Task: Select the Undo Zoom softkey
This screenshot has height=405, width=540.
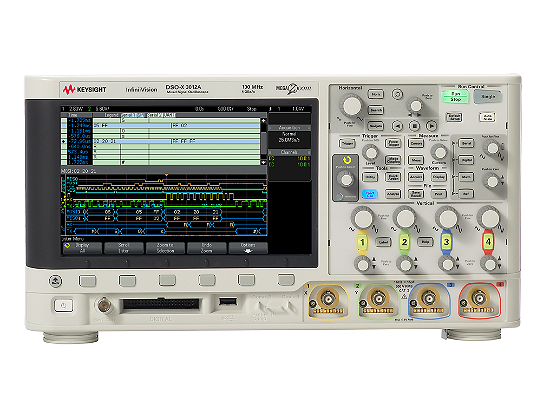Action: [207, 248]
